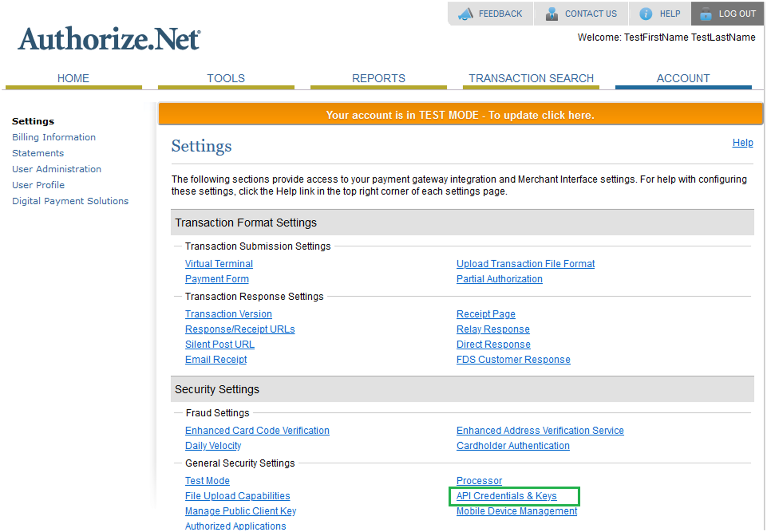Click the Log Out lock icon
Screen dimensions: 767x532
pyautogui.click(x=706, y=14)
